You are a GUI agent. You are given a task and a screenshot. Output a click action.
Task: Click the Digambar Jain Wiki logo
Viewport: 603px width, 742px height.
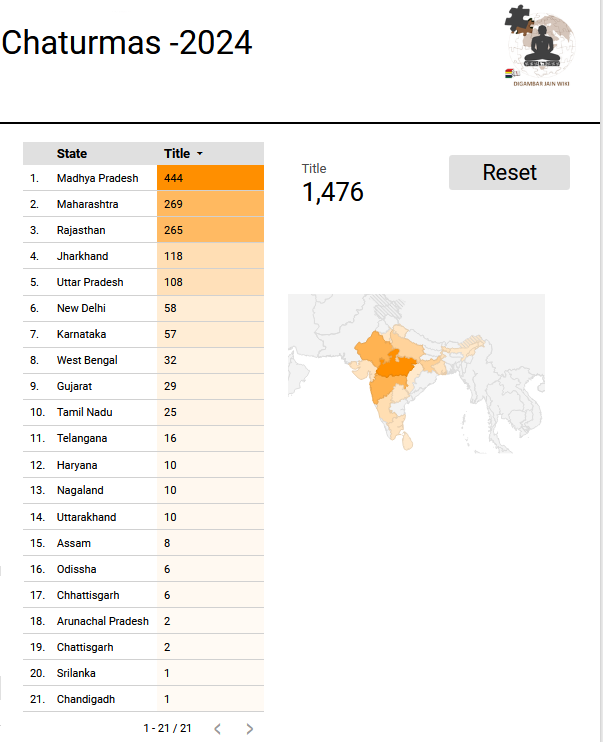coord(541,46)
